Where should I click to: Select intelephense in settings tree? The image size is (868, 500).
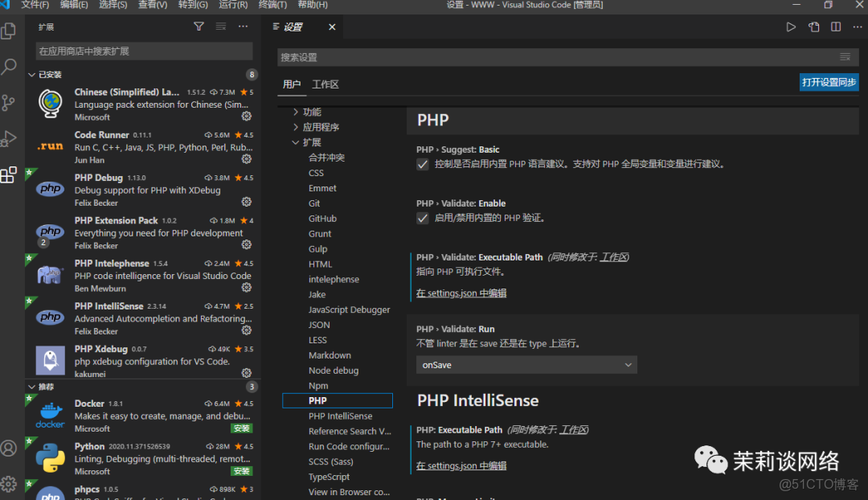click(x=334, y=279)
